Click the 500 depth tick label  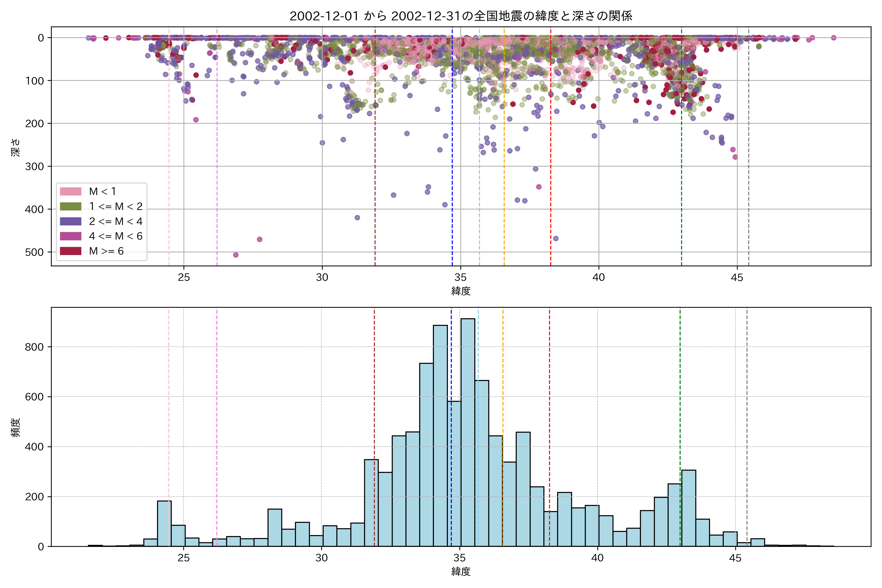tap(35, 252)
